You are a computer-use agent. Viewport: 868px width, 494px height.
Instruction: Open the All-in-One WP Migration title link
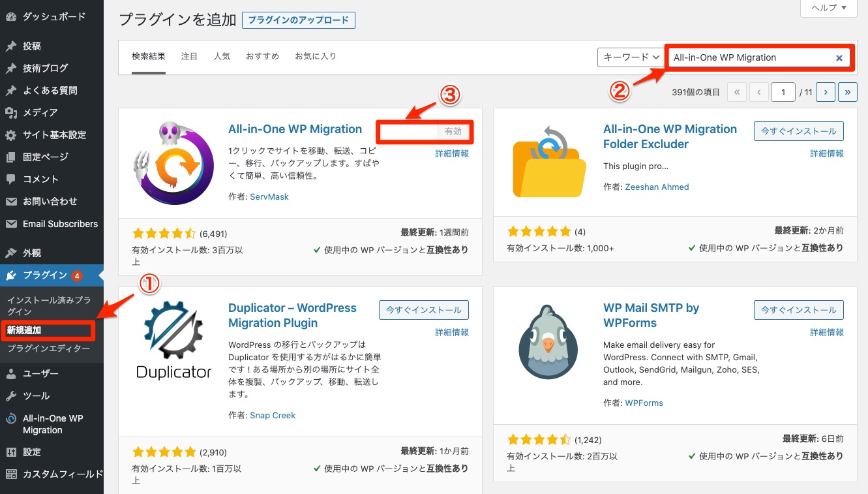tap(295, 129)
